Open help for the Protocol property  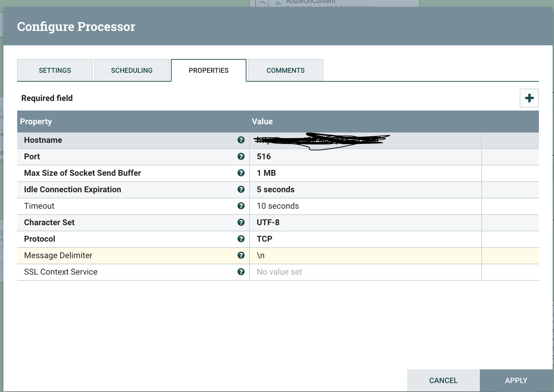pyautogui.click(x=241, y=239)
